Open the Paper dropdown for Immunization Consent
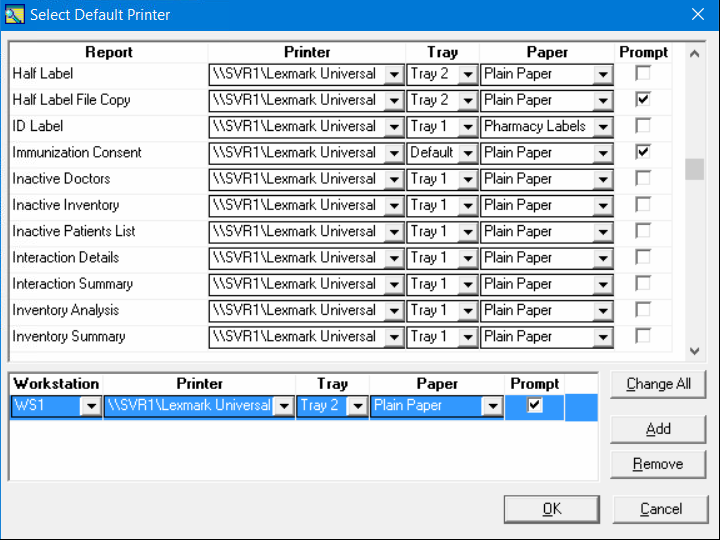Viewport: 720px width, 540px height. pyautogui.click(x=603, y=153)
